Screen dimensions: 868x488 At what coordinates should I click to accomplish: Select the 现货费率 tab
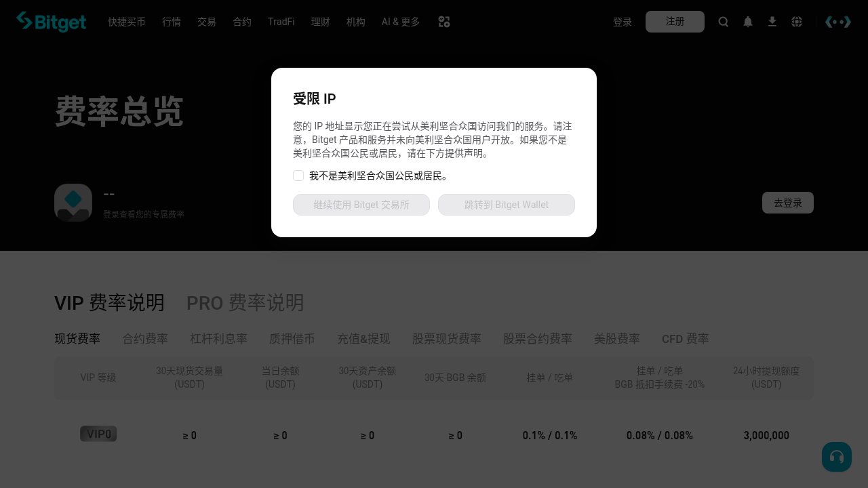tap(77, 339)
